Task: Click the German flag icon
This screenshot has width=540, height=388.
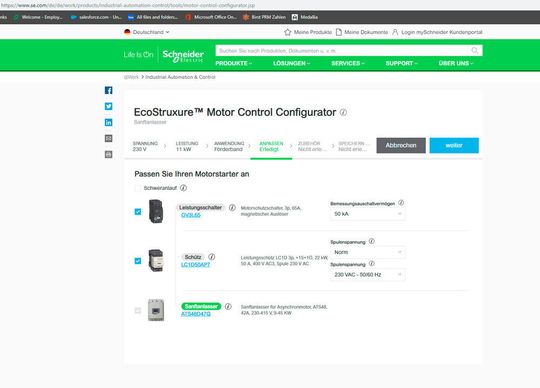Action: pos(127,32)
